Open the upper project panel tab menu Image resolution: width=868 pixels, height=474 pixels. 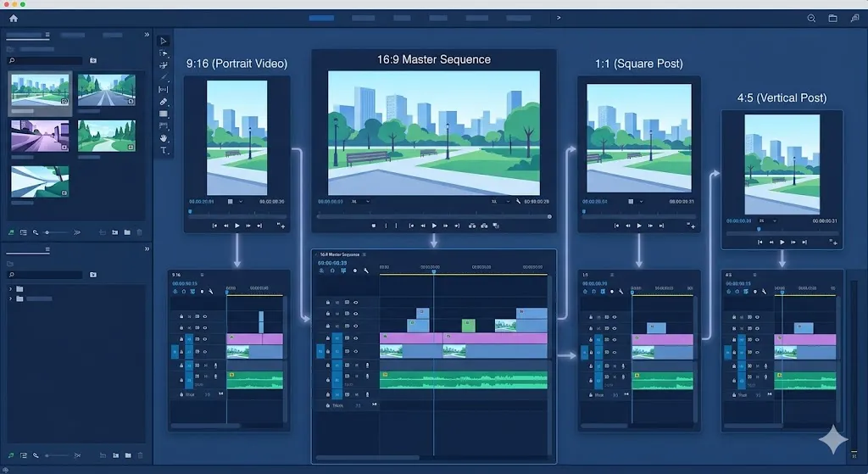[x=47, y=35]
